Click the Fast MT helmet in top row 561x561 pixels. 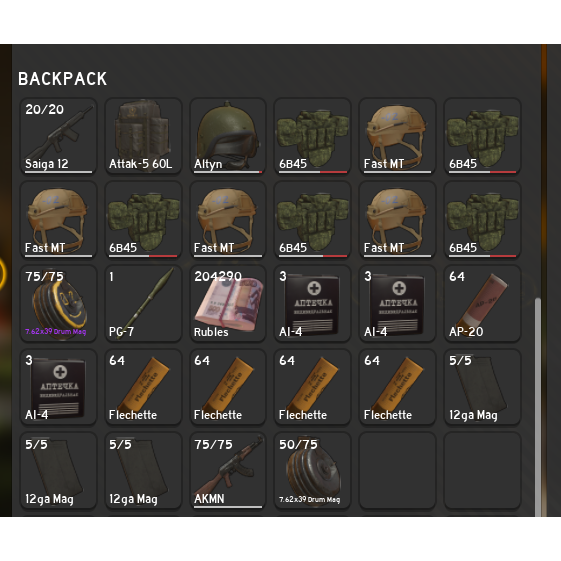click(397, 136)
